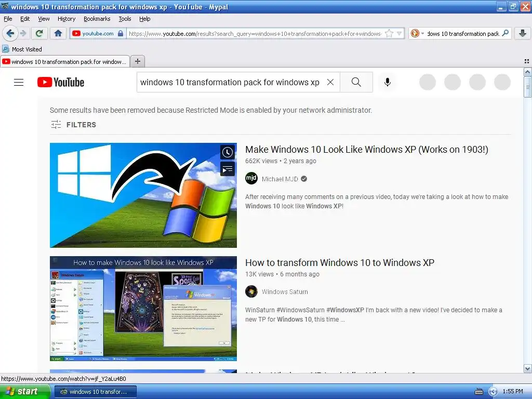Click the padlock site security icon
The width and height of the screenshot is (532, 399).
click(121, 33)
